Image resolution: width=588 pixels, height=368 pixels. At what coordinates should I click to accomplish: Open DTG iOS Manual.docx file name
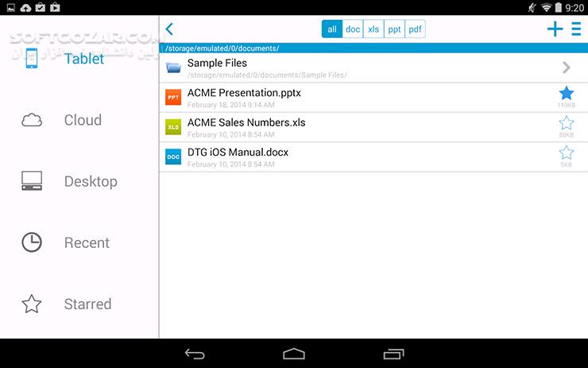[x=238, y=152]
